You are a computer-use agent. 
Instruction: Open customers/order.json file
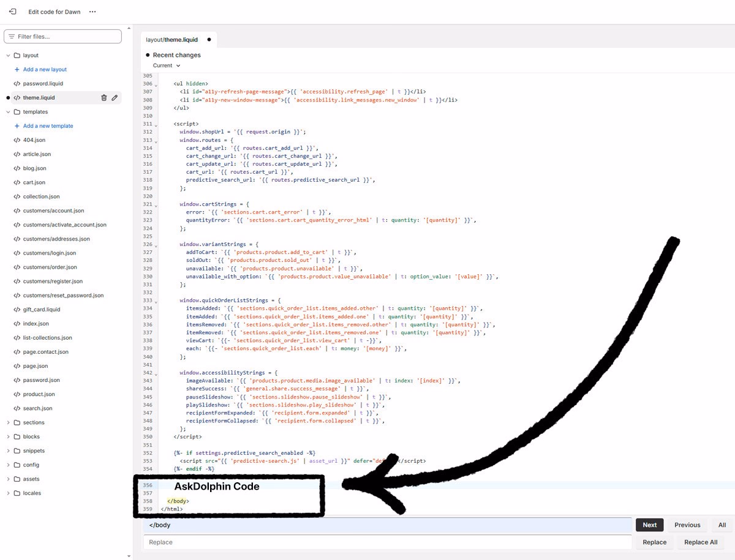click(x=50, y=266)
